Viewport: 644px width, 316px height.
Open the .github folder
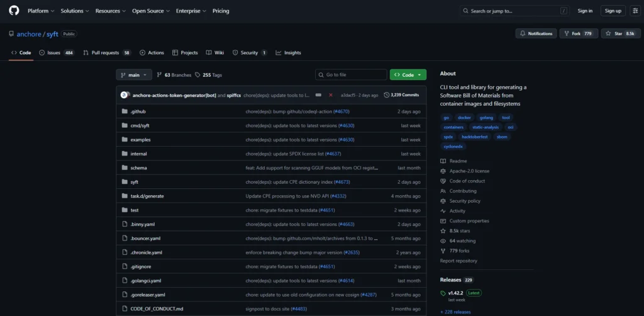point(138,111)
